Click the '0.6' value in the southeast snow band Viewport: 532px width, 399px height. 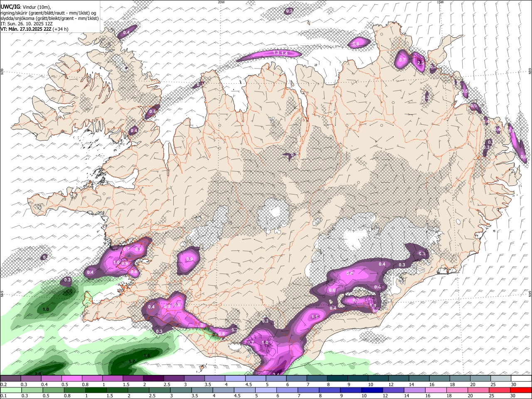pos(332,291)
